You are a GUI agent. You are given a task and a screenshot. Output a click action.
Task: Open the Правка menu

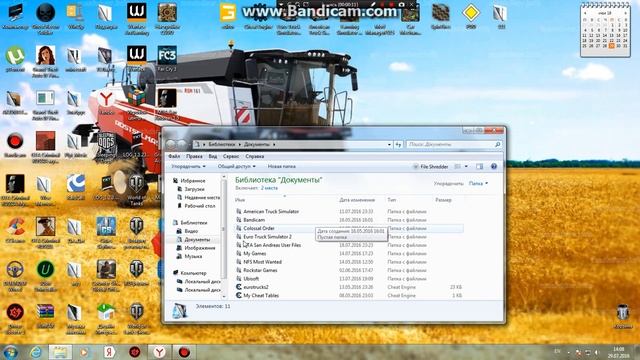click(x=194, y=156)
